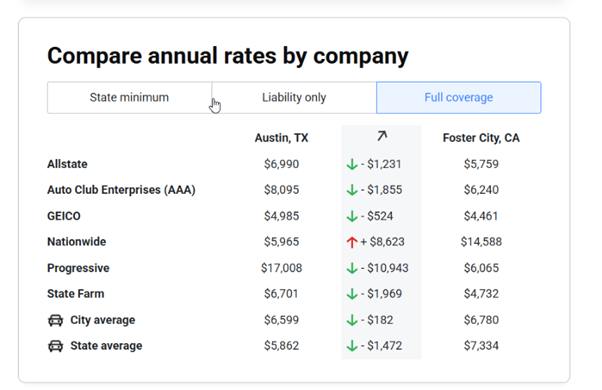Click the Allstate company name
Screen dimensions: 602x390
67,164
